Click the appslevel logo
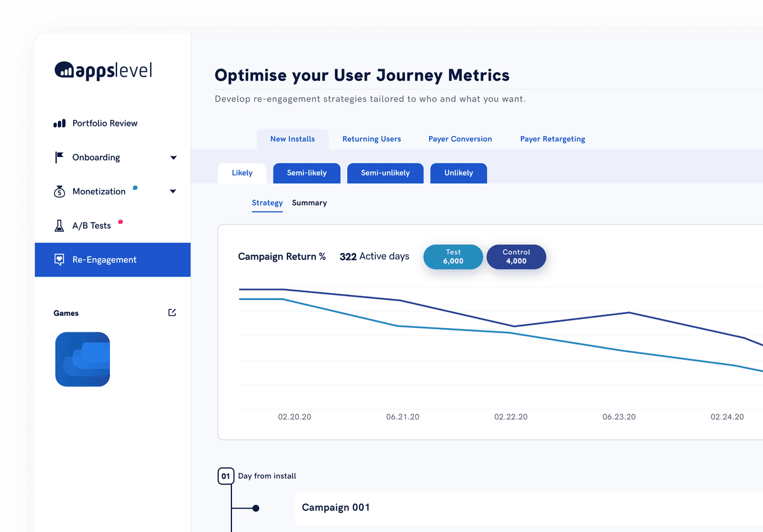Viewport: 763px width, 532px height. point(104,70)
